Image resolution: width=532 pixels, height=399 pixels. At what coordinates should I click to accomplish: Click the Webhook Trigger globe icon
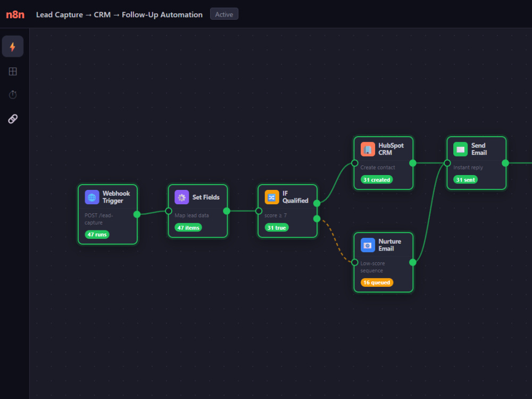[92, 197]
